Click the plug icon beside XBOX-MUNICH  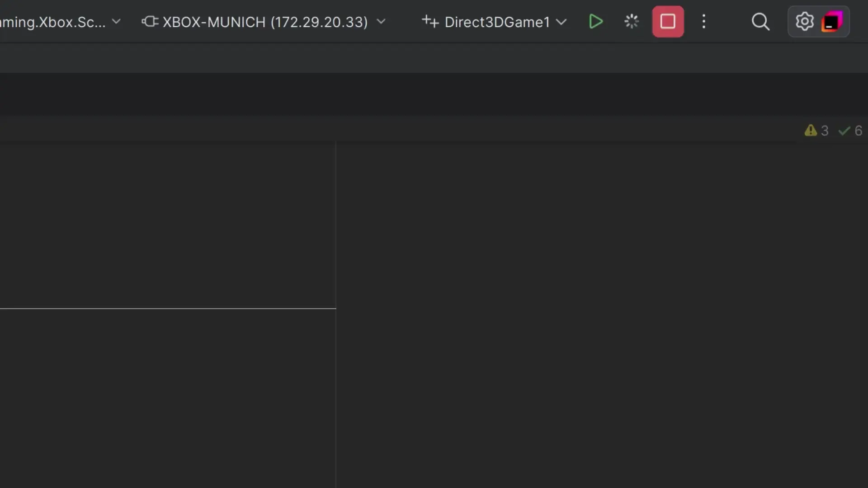coord(150,22)
